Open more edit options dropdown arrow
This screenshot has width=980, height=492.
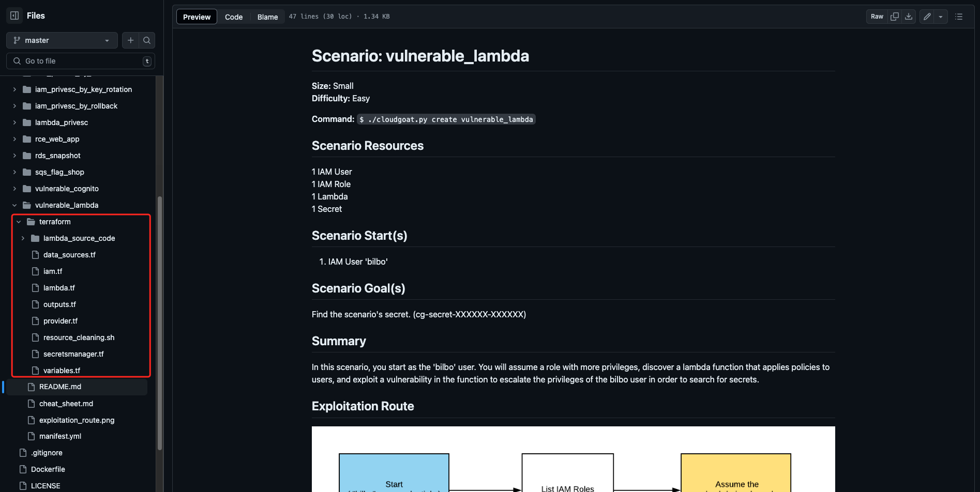(x=941, y=17)
